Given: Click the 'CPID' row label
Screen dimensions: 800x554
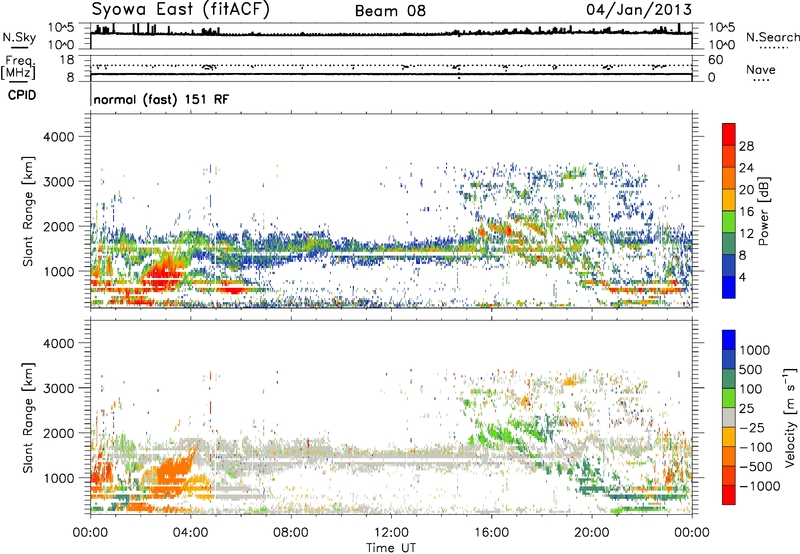Looking at the screenshot, I should [x=22, y=95].
